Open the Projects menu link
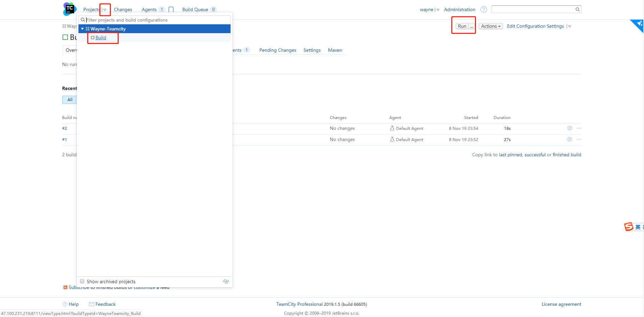Screen dimensions: 644x317 coord(92,9)
